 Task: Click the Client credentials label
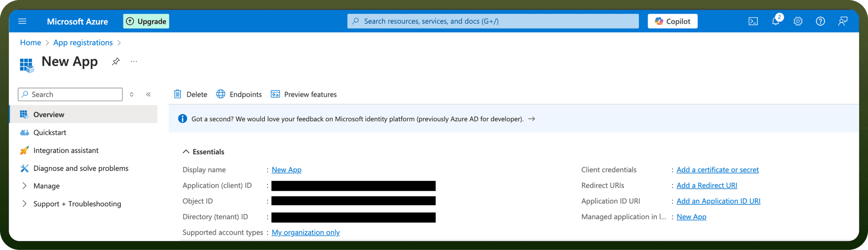609,170
